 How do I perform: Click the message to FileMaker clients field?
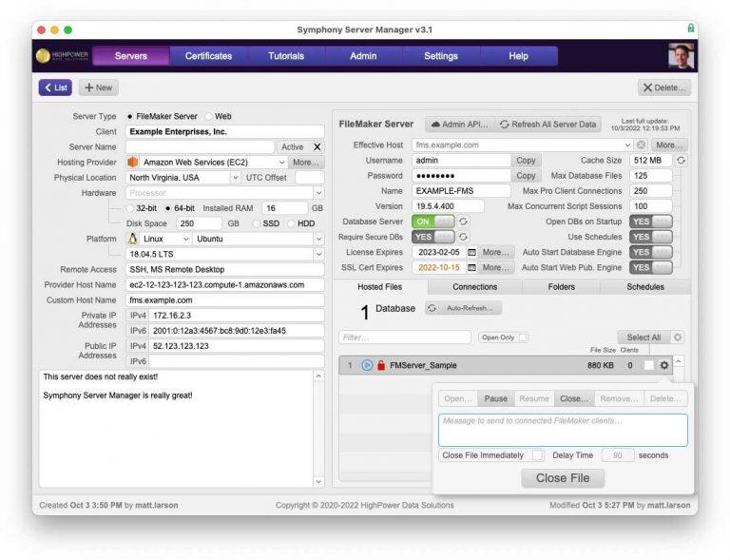click(563, 430)
